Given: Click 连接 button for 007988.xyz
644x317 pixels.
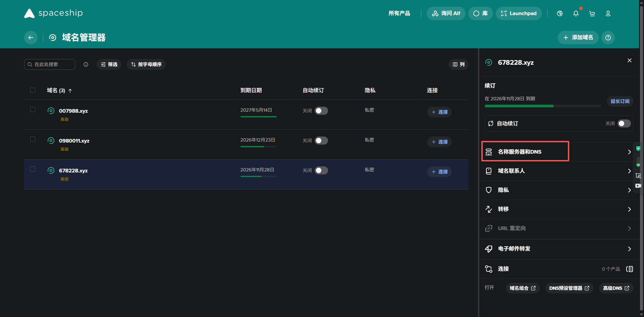Looking at the screenshot, I should coord(439,112).
